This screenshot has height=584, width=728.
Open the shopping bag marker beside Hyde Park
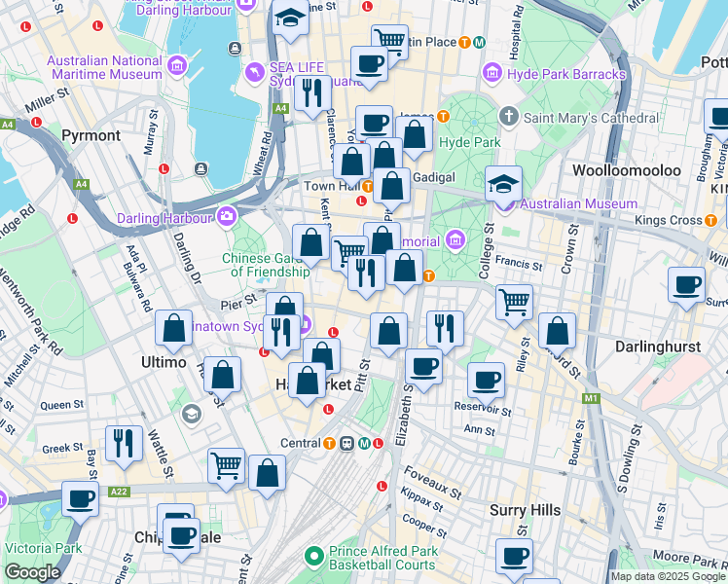click(x=415, y=135)
